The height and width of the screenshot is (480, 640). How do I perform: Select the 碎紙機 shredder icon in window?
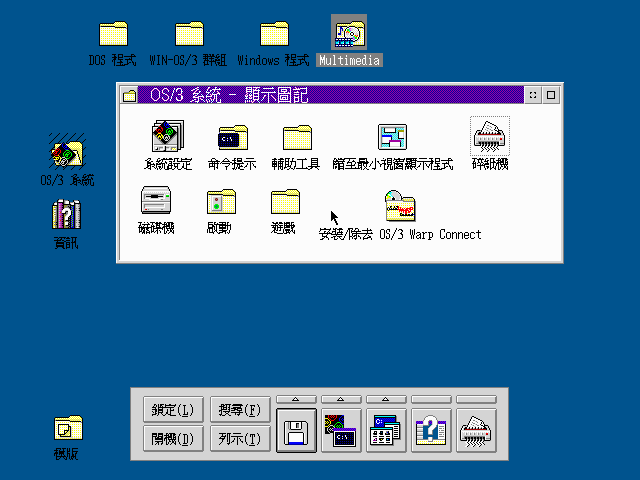click(x=490, y=136)
